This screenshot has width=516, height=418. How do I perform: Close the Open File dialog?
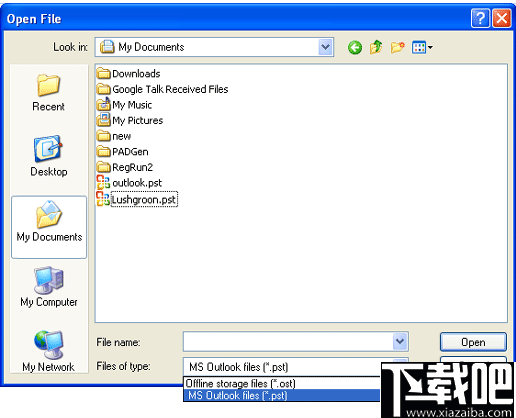click(502, 18)
